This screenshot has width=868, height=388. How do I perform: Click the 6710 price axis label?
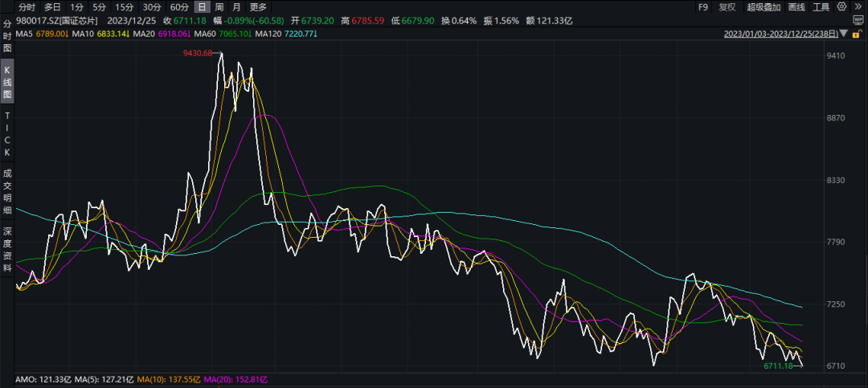pos(837,366)
